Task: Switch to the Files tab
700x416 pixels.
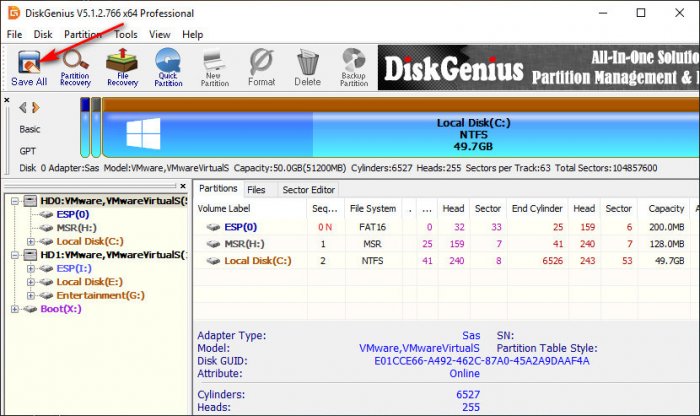Action: coord(256,190)
